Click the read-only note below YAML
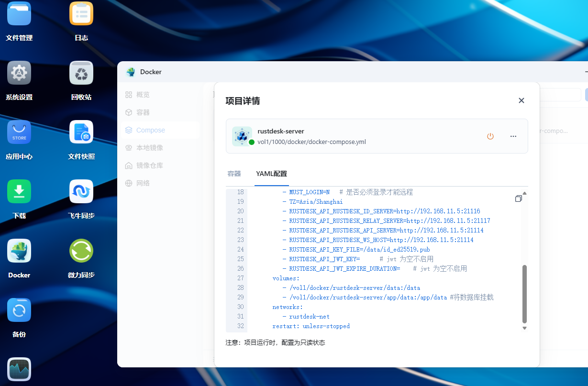 [x=275, y=343]
